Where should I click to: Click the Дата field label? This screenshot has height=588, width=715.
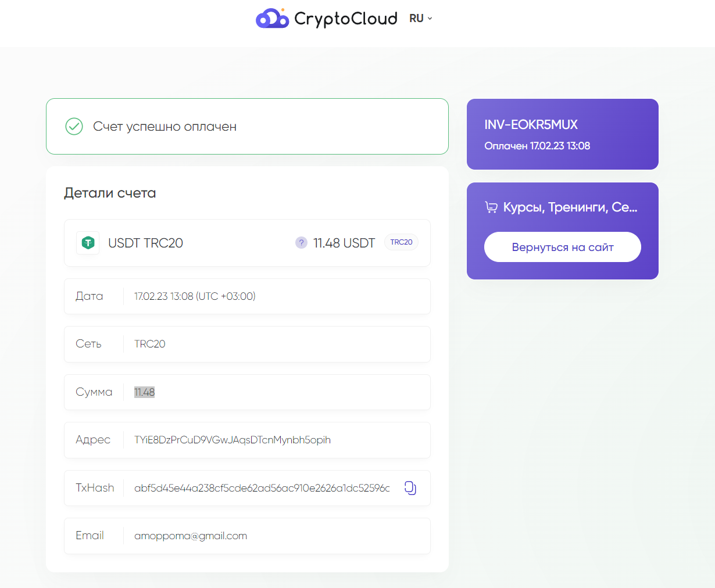point(89,296)
